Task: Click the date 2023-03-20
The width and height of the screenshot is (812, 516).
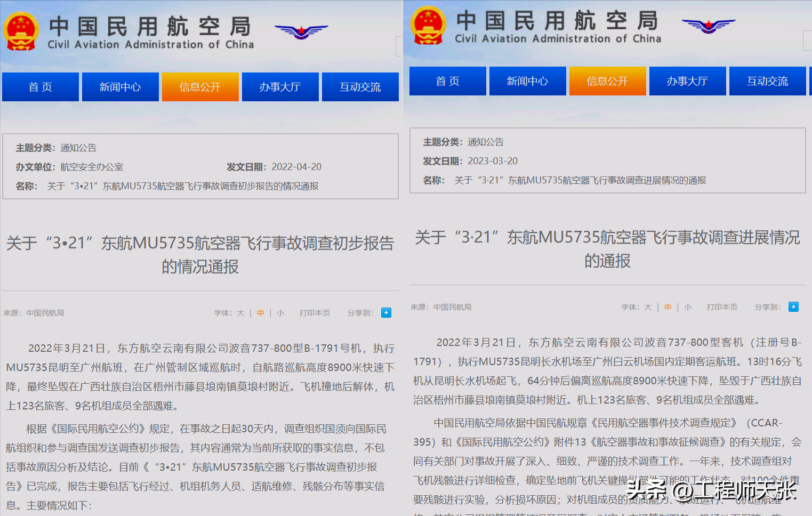Action: [493, 162]
